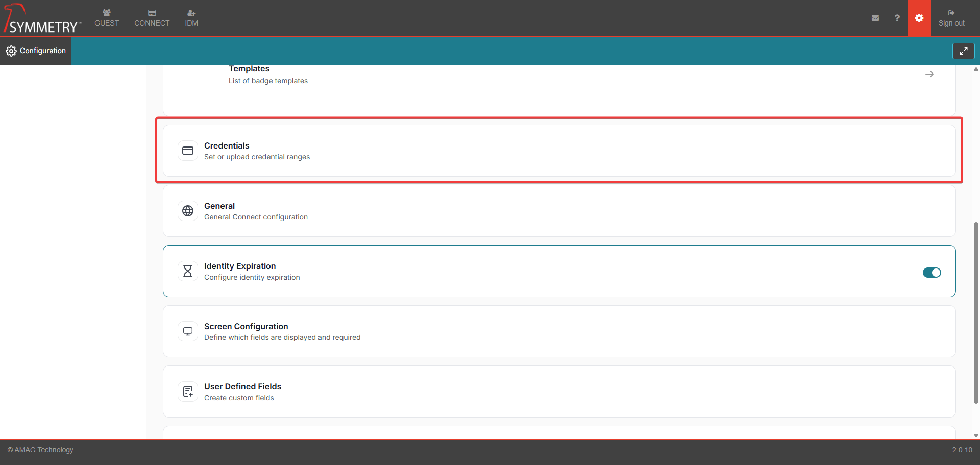Open the messages envelope icon
Screen dimensions: 980x465
875,18
